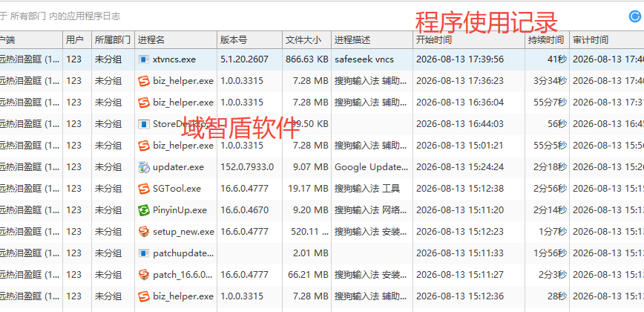
Task: Click the patch_16.6.0 installer icon
Action: click(x=143, y=275)
